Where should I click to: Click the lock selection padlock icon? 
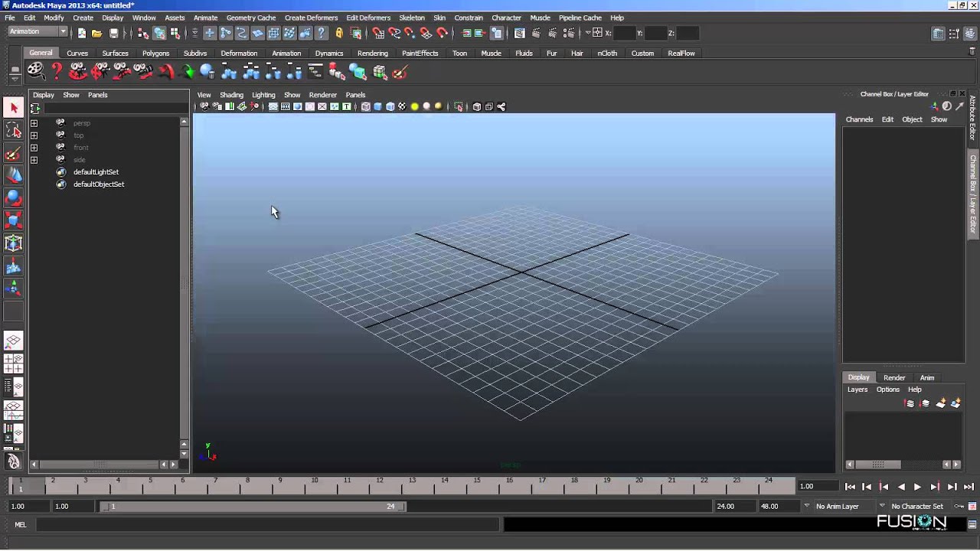point(339,33)
